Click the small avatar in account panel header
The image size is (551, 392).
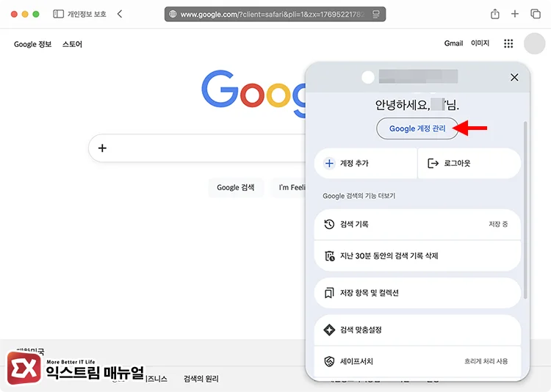368,77
